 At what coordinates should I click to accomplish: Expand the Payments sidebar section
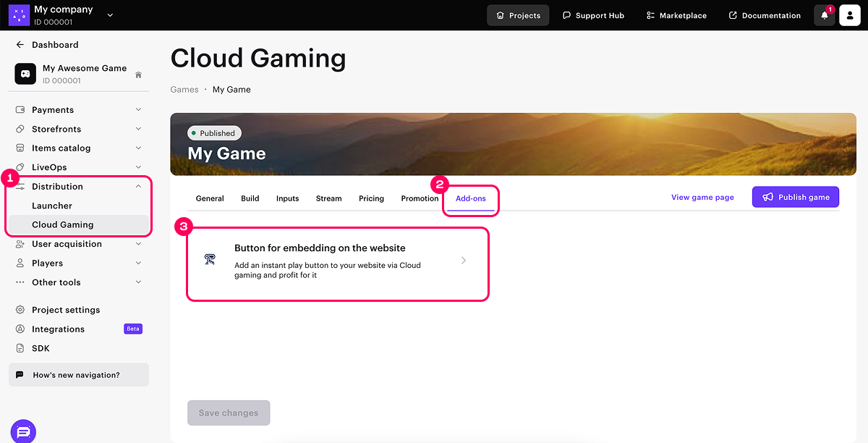(138, 110)
